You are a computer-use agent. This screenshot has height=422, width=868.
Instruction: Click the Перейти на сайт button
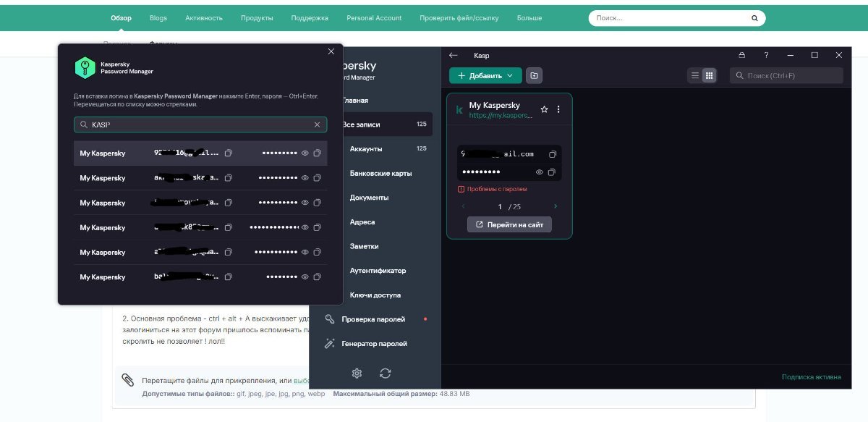tap(510, 224)
